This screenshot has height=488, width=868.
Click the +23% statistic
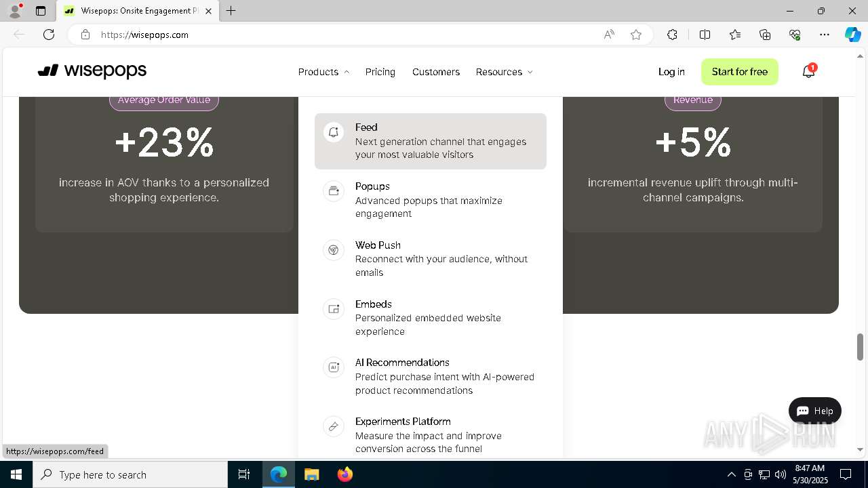tap(164, 143)
